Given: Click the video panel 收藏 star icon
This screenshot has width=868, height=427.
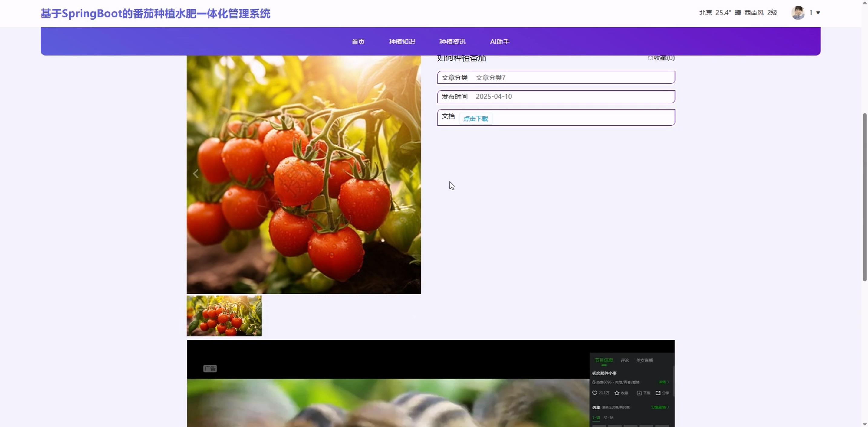Looking at the screenshot, I should point(617,393).
